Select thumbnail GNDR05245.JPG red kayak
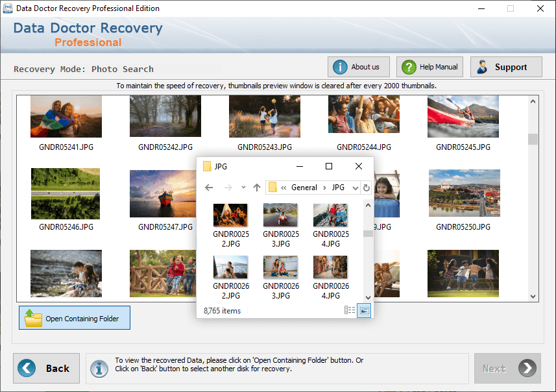The height and width of the screenshot is (392, 556). point(463,116)
